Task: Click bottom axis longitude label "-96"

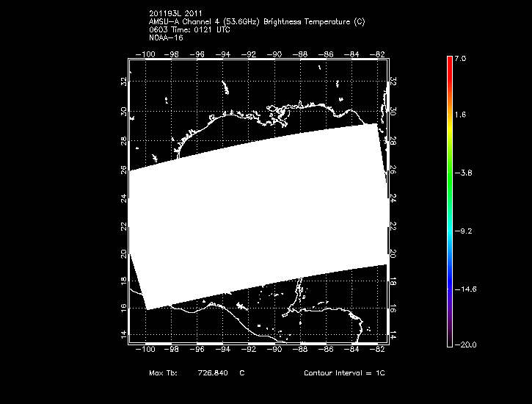Action: tap(197, 349)
